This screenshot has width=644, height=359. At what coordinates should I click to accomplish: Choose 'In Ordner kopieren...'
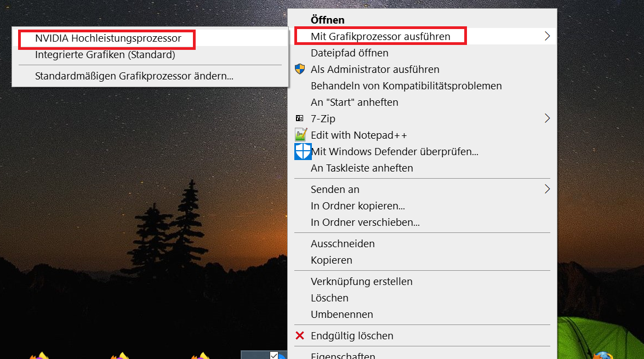422,206
